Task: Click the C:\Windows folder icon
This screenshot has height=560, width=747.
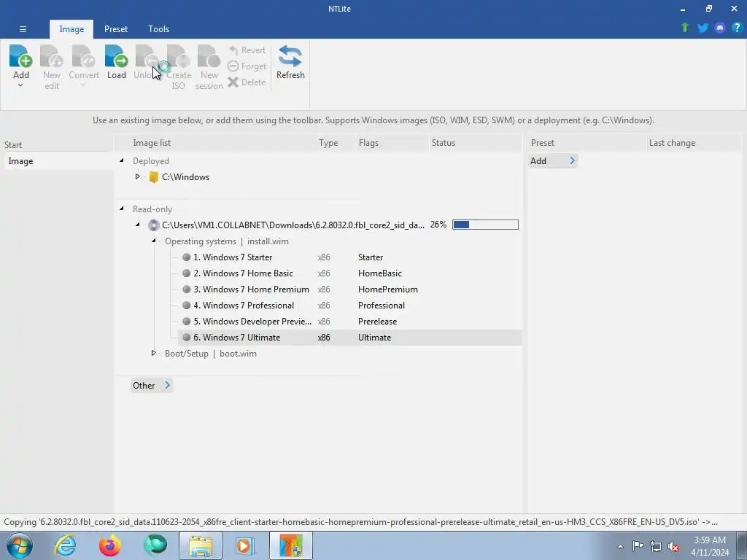Action: [x=153, y=177]
